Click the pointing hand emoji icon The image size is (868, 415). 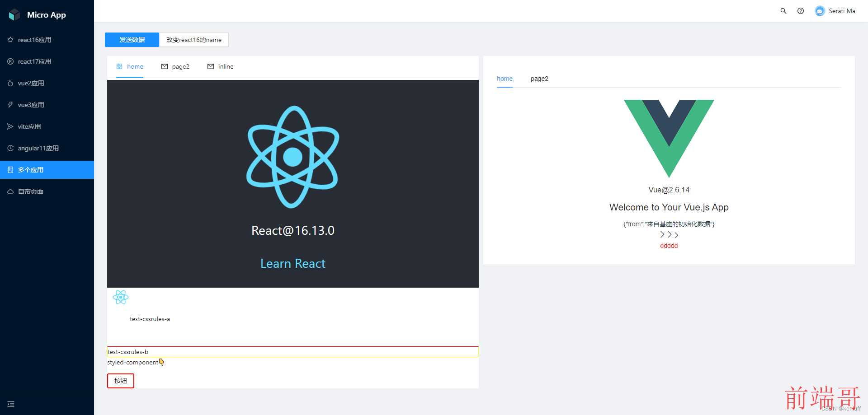click(x=162, y=362)
